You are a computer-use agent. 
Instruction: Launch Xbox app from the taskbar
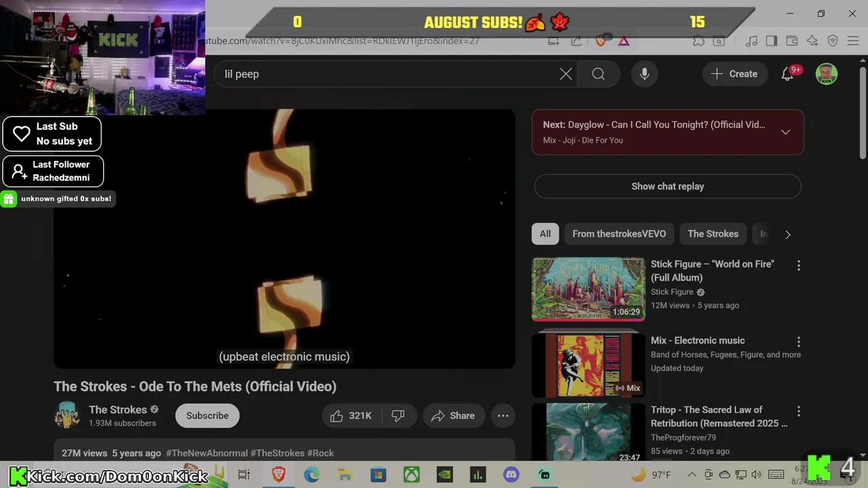coord(412,475)
